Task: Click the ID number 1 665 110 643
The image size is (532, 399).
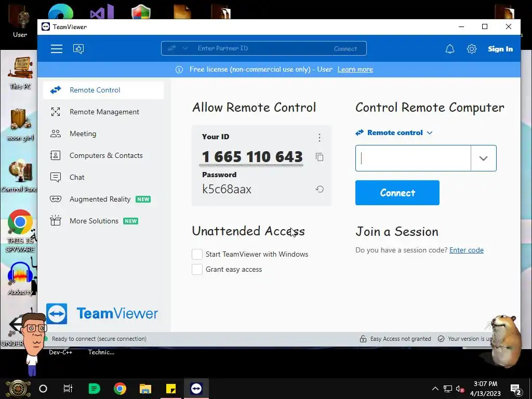Action: (252, 157)
